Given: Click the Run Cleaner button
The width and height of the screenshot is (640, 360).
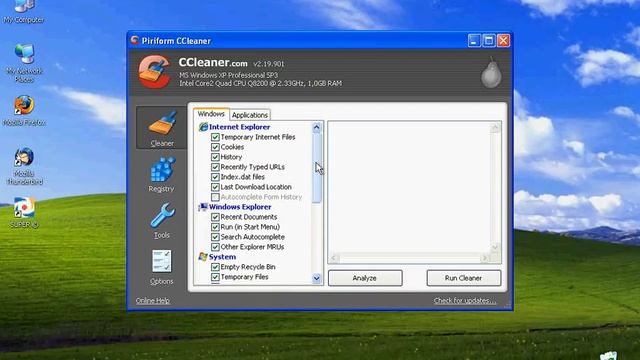Looking at the screenshot, I should 463,278.
